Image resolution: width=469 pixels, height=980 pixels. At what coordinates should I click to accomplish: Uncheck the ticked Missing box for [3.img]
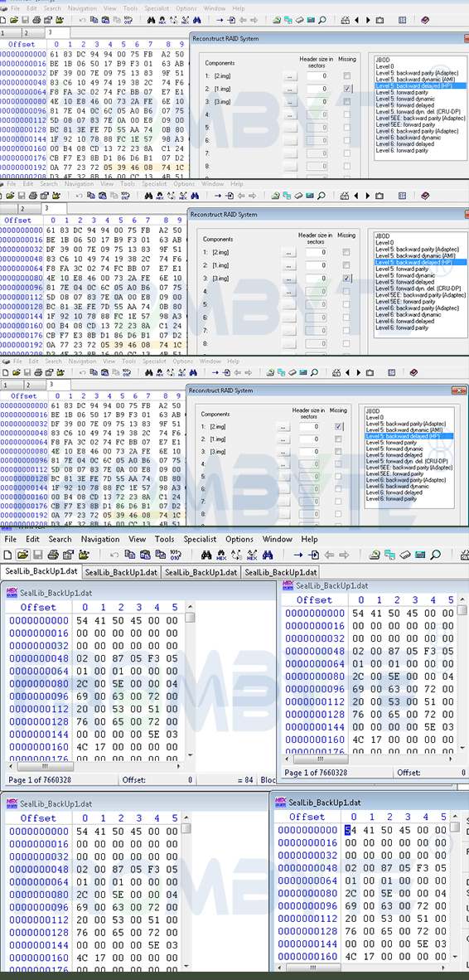tap(346, 278)
